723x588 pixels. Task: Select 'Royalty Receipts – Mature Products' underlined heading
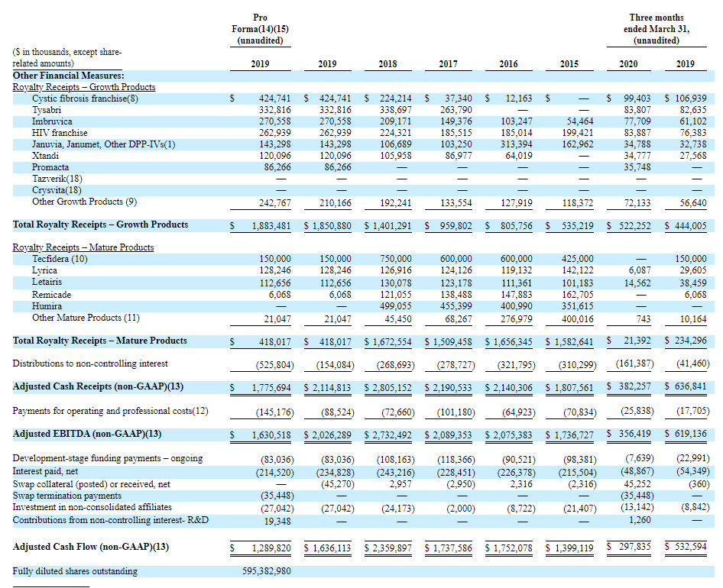[x=83, y=247]
